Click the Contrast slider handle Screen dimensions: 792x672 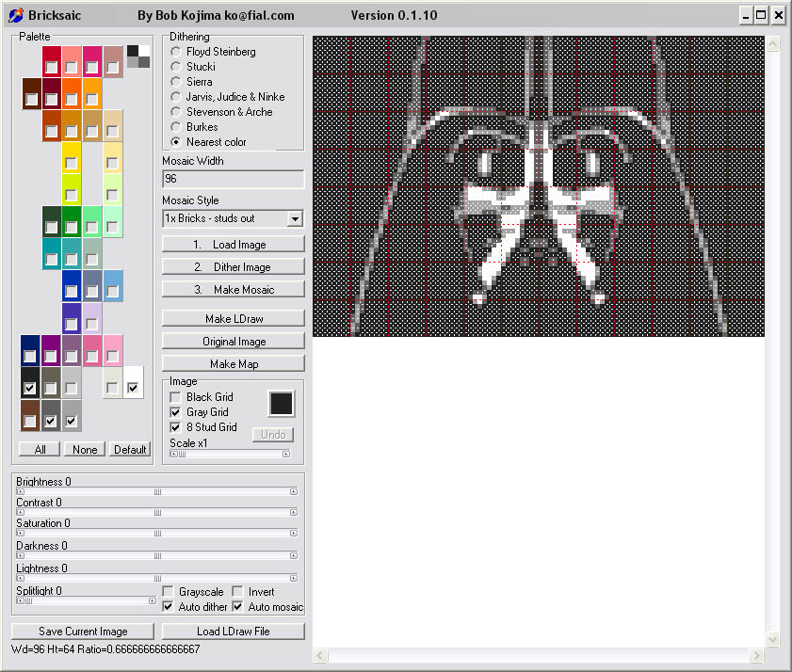point(157,512)
